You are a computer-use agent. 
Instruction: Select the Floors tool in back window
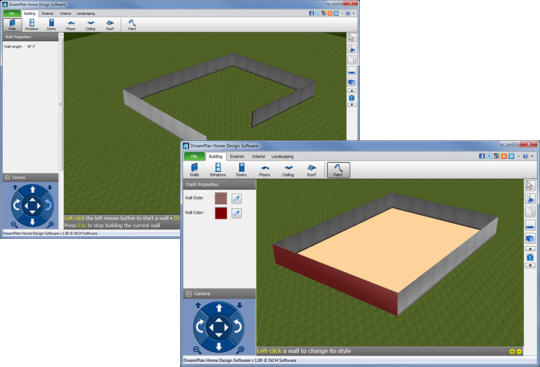71,25
